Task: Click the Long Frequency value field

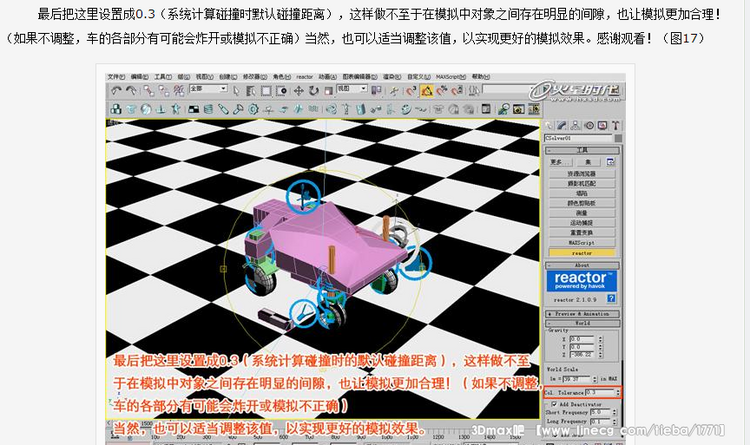Action: tap(600, 422)
